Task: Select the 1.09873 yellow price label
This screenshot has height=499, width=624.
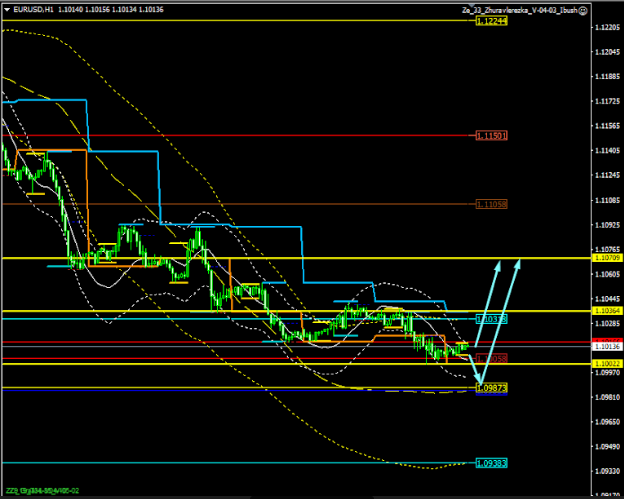Action: (x=493, y=387)
